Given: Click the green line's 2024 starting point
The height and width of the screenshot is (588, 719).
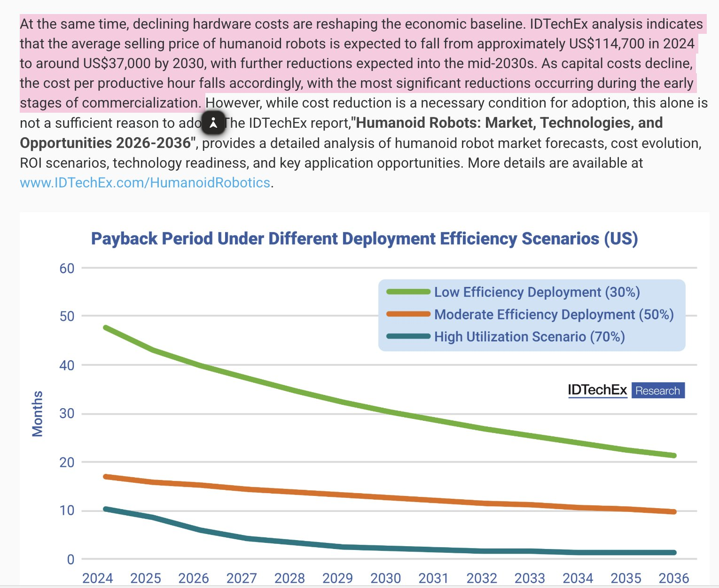Looking at the screenshot, I should (106, 327).
